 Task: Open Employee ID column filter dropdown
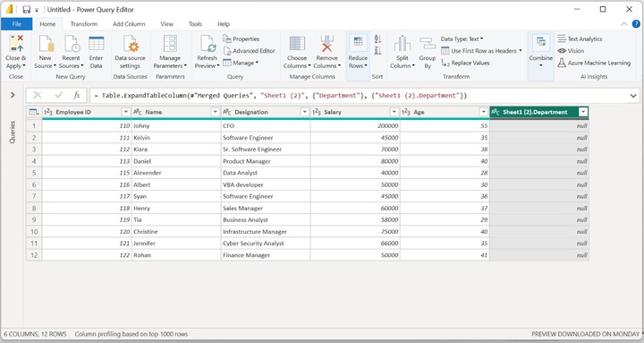(126, 112)
